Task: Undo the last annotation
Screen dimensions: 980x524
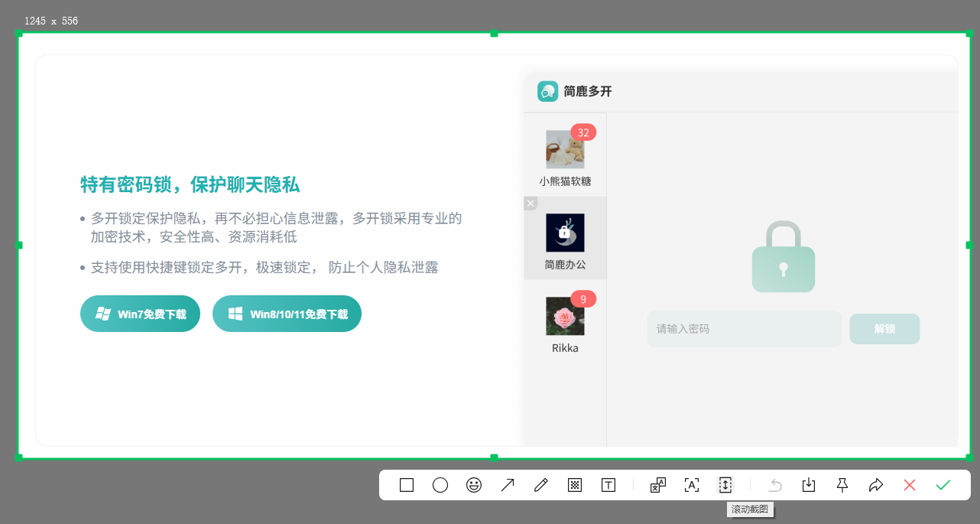Action: (774, 485)
